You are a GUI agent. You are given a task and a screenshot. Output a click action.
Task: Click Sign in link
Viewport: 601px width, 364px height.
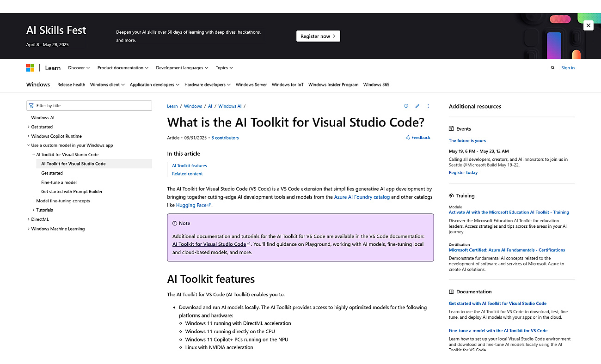(568, 68)
